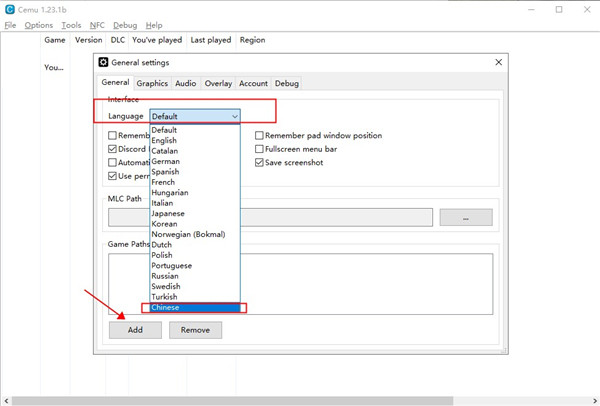The width and height of the screenshot is (600, 406).
Task: Choose Default in language list
Action: [x=195, y=130]
